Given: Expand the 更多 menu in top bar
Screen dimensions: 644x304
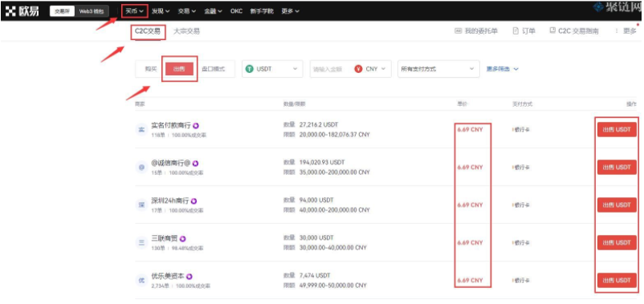Looking at the screenshot, I should [291, 11].
